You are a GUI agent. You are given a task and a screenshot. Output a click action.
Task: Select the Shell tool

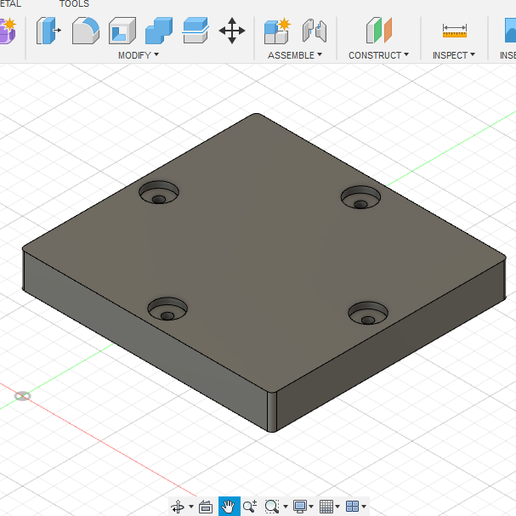pos(122,31)
